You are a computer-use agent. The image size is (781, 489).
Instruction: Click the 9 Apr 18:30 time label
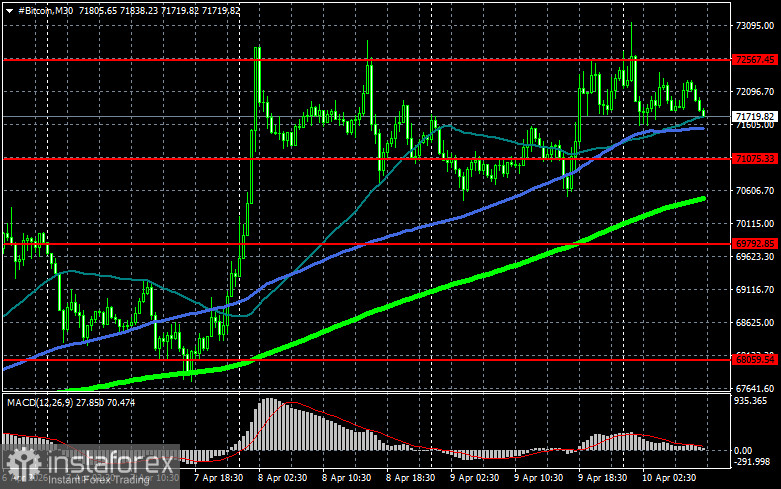pyautogui.click(x=602, y=478)
